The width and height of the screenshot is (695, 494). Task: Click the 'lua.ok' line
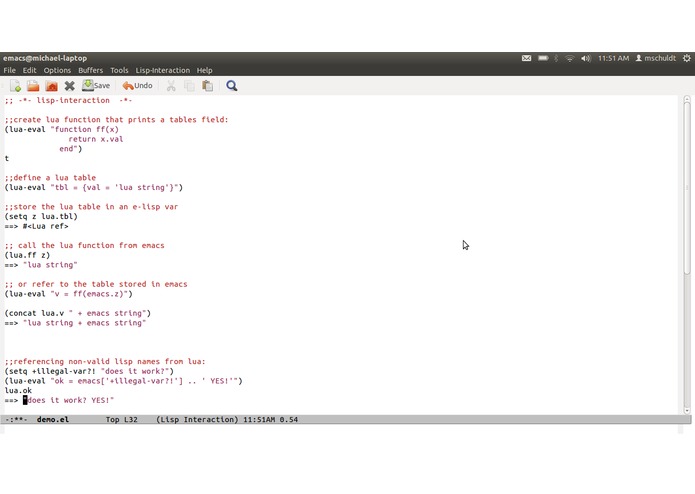pyautogui.click(x=18, y=390)
